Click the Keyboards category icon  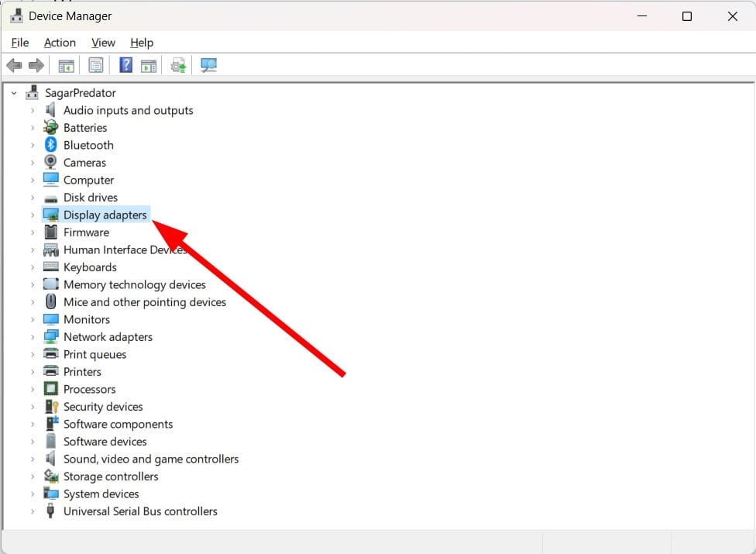click(x=50, y=267)
